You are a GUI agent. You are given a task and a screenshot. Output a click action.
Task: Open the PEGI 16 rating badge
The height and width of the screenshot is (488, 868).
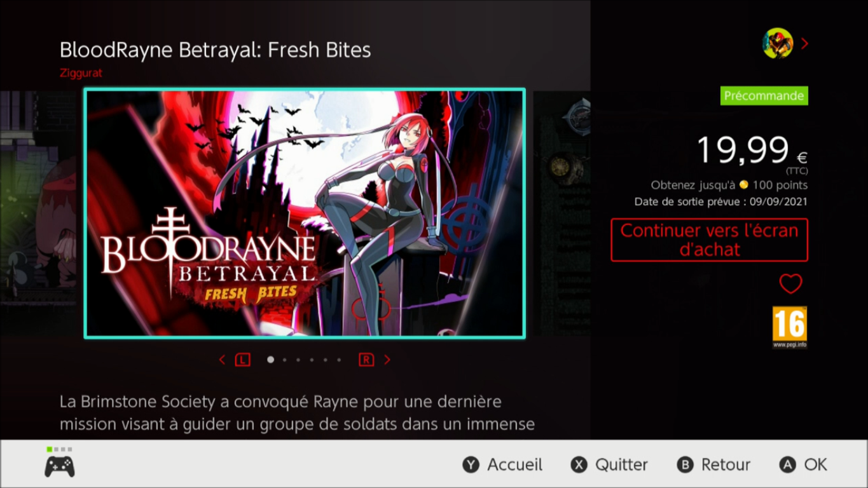pyautogui.click(x=790, y=327)
